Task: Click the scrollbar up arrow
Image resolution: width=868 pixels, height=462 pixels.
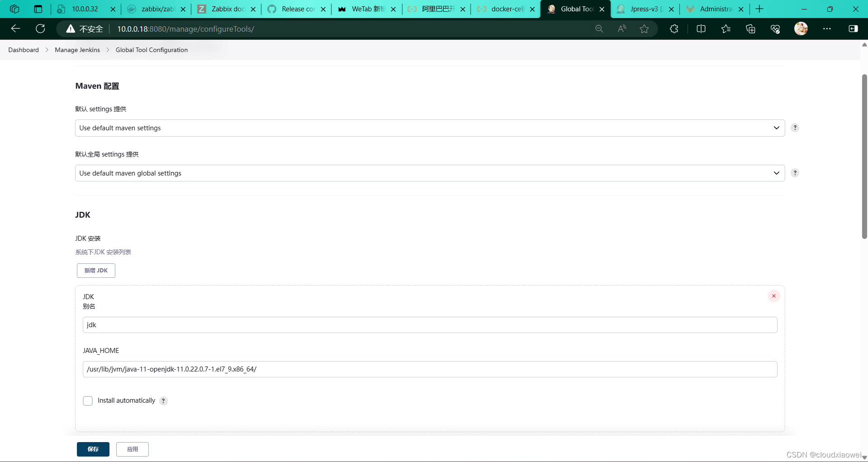Action: (x=864, y=45)
